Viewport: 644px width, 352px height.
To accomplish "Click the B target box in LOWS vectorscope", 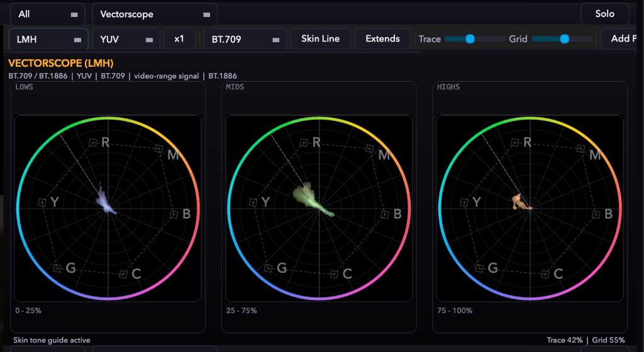I will point(174,214).
